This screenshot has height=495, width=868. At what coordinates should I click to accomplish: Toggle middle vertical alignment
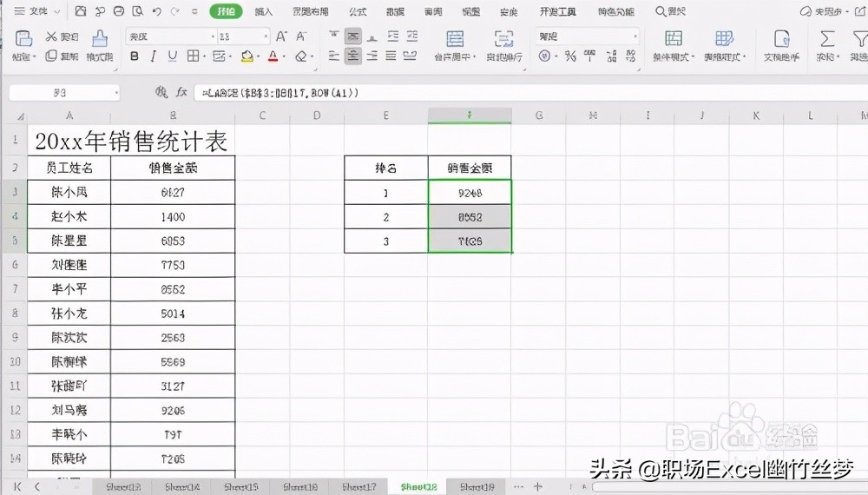coord(353,36)
